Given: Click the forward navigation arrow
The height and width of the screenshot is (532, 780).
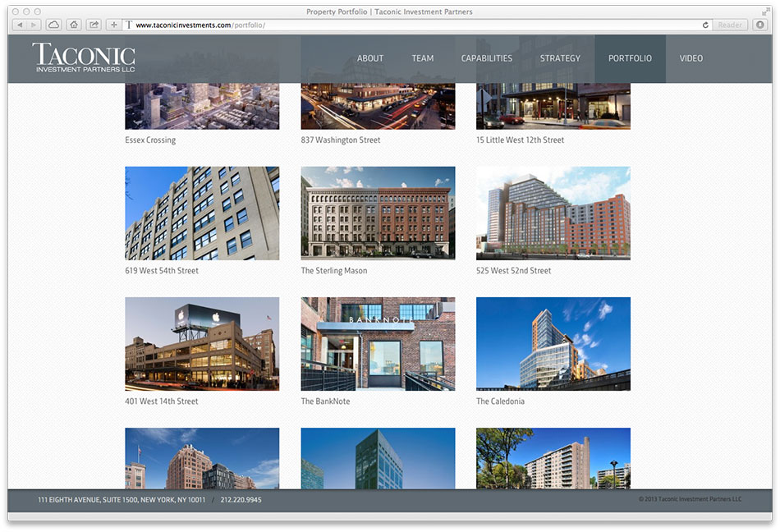Looking at the screenshot, I should [x=33, y=25].
